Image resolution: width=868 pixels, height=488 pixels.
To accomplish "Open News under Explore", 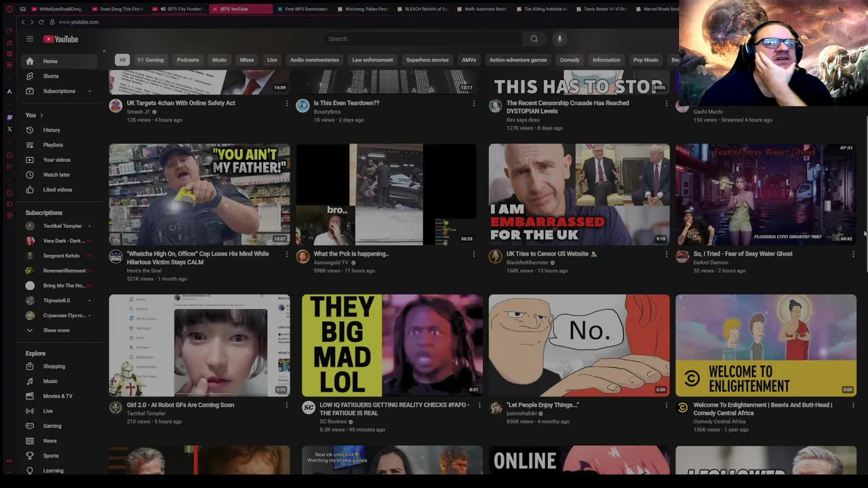I will (60, 441).
